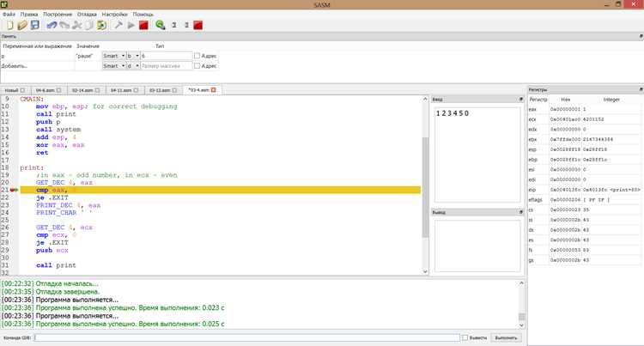This screenshot has width=644, height=346.
Task: Start debugging with the bug icon
Action: tap(161, 25)
